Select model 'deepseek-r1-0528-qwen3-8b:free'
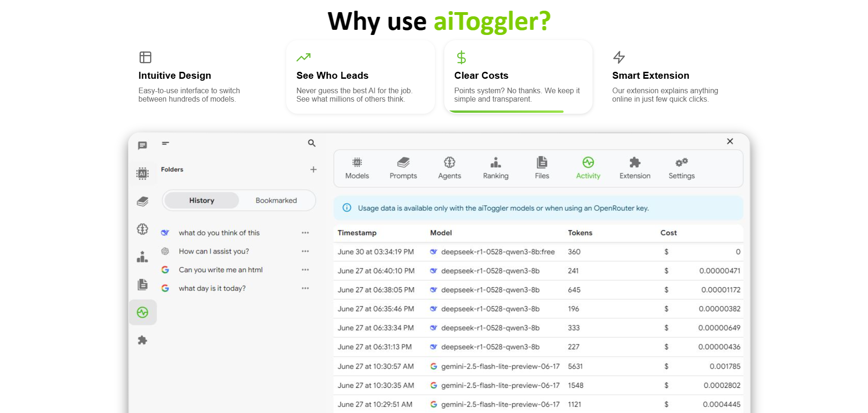The height and width of the screenshot is (413, 868). 498,252
